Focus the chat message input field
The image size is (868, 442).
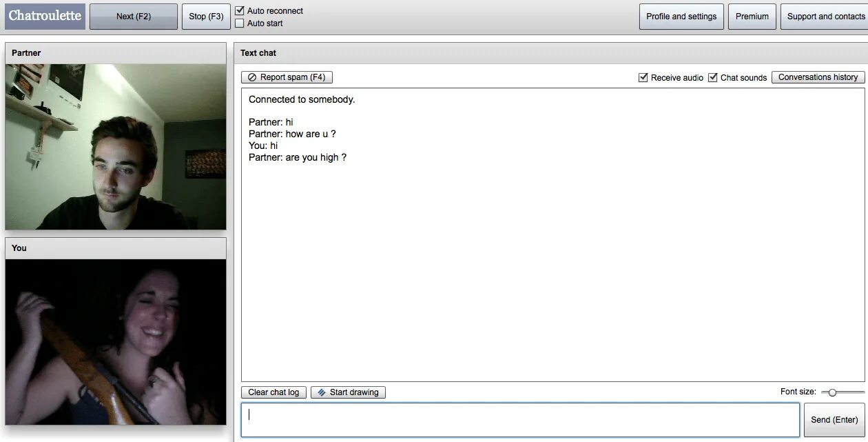tap(520, 420)
